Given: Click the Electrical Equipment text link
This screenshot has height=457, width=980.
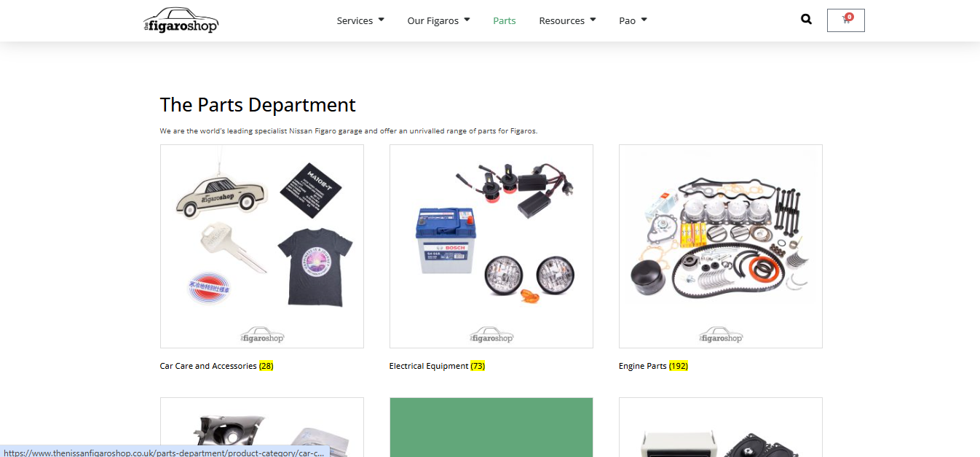Looking at the screenshot, I should tap(428, 366).
